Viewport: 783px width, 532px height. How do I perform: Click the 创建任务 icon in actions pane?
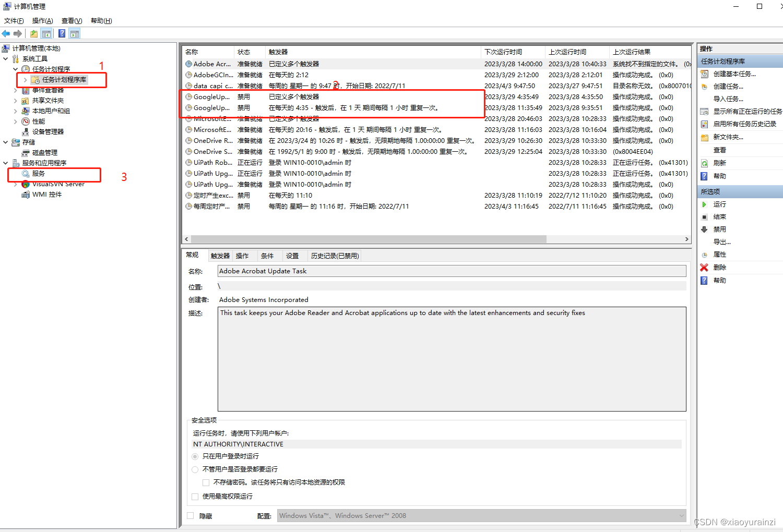(x=704, y=87)
